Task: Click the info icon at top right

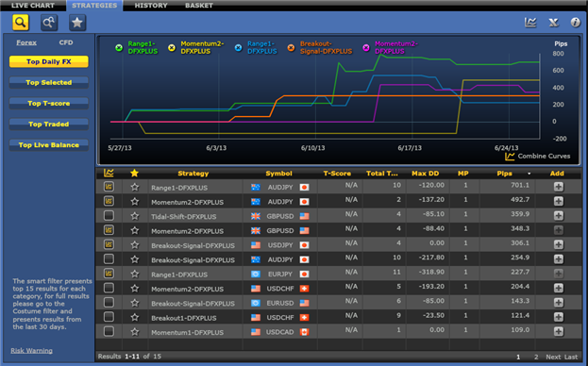Action: [575, 23]
